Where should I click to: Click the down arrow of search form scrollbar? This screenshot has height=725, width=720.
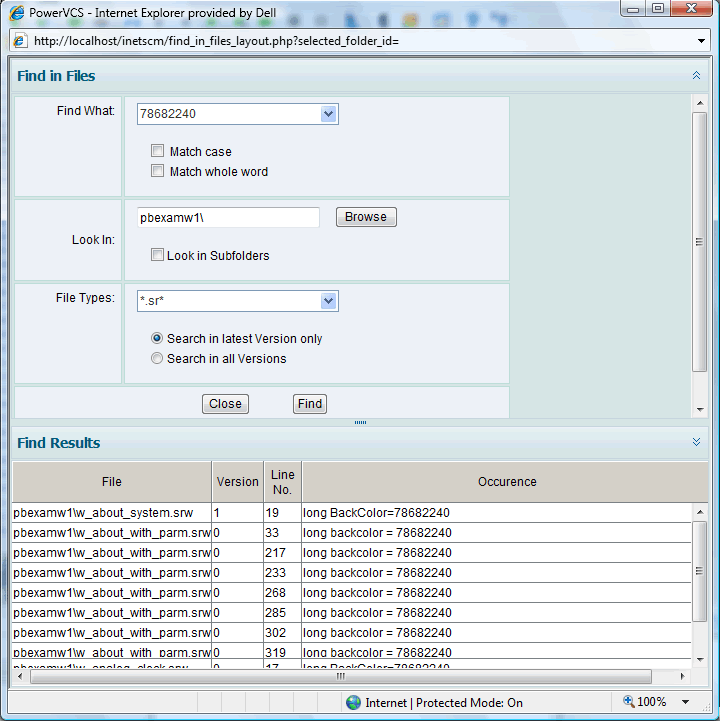[x=700, y=410]
